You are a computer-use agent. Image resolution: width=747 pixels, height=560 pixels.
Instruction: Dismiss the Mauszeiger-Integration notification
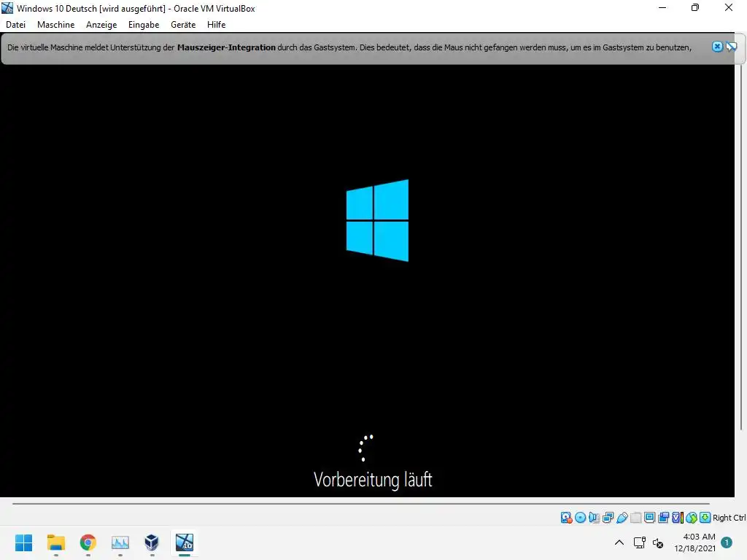click(718, 47)
